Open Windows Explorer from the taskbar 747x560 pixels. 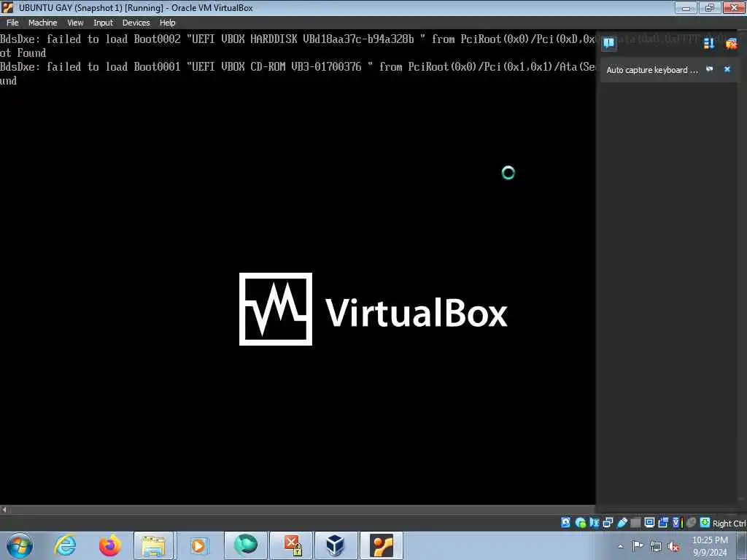pos(153,545)
